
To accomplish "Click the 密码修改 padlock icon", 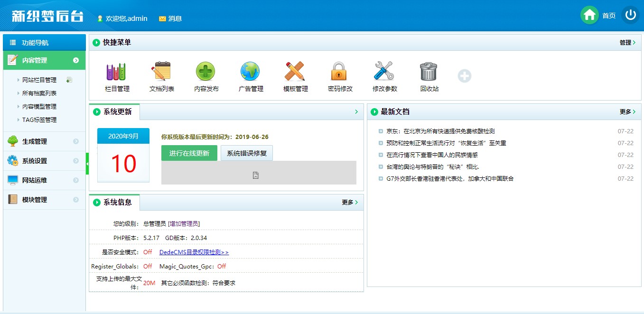I will (339, 72).
